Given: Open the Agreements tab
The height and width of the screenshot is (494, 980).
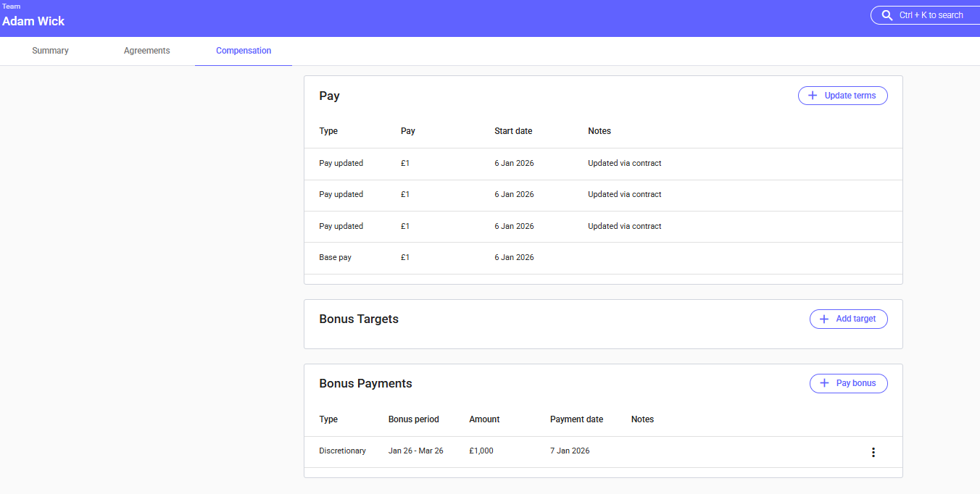Looking at the screenshot, I should [146, 51].
